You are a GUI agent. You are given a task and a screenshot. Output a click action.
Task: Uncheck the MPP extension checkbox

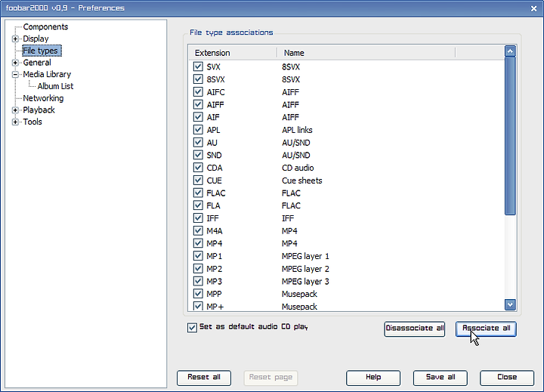[x=198, y=294]
